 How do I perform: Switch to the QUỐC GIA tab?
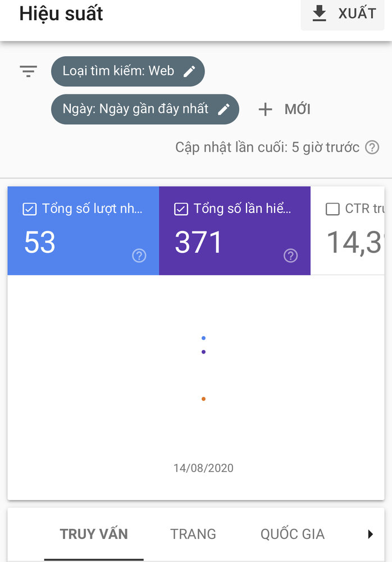[293, 534]
